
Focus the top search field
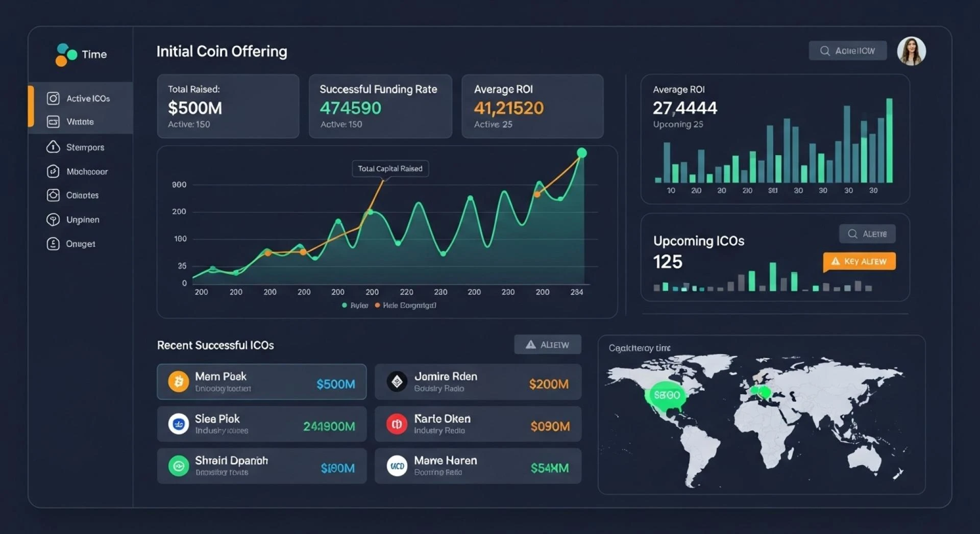point(847,51)
